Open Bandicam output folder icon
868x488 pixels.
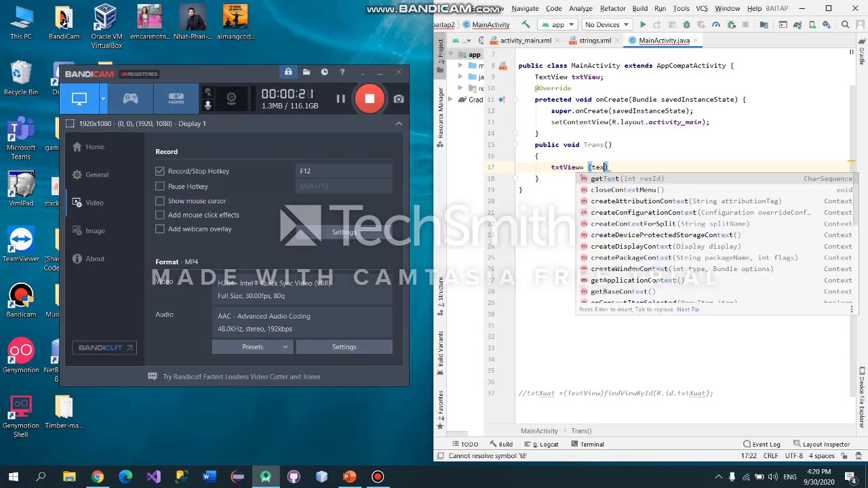pyautogui.click(x=307, y=72)
